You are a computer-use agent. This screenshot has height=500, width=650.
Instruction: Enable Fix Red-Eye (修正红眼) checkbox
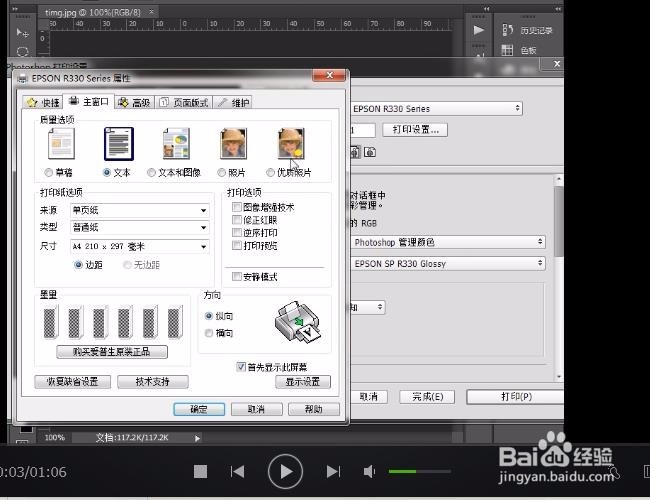[237, 219]
